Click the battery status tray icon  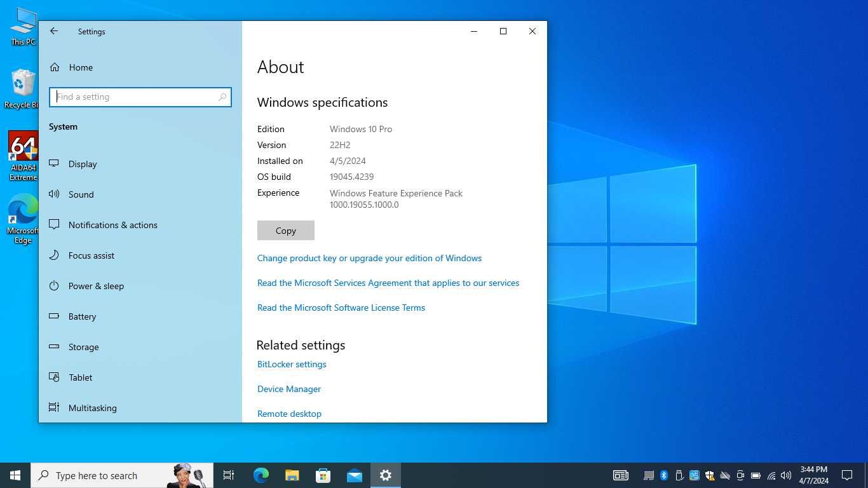coord(756,475)
